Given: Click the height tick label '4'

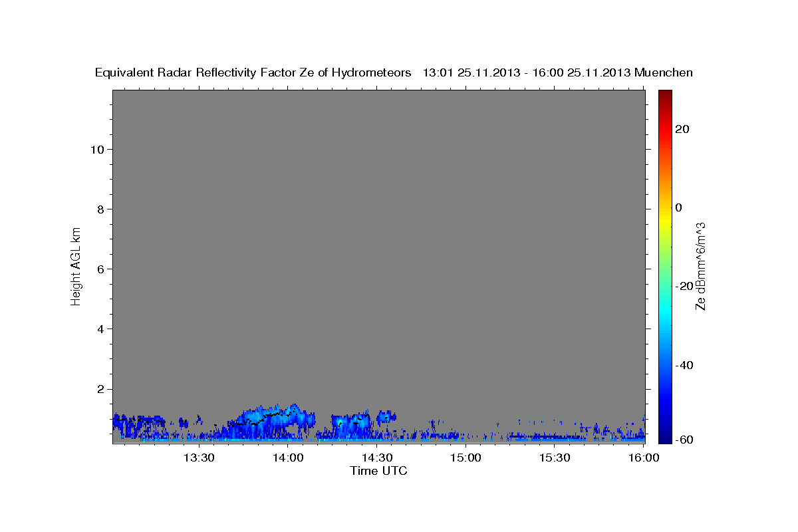Looking at the screenshot, I should (101, 329).
